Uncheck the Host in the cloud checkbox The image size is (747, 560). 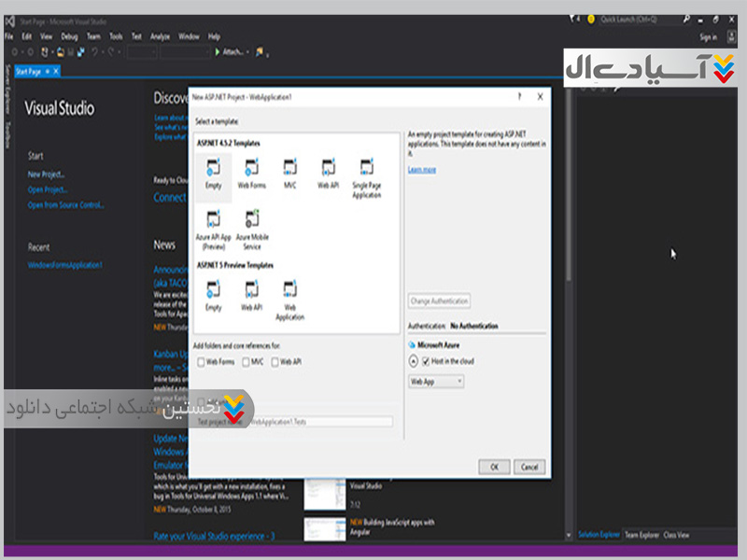pyautogui.click(x=426, y=361)
